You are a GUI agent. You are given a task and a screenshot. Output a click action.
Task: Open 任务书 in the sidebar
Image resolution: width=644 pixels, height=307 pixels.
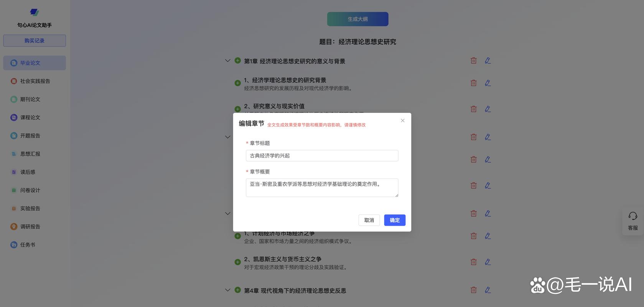pos(35,245)
